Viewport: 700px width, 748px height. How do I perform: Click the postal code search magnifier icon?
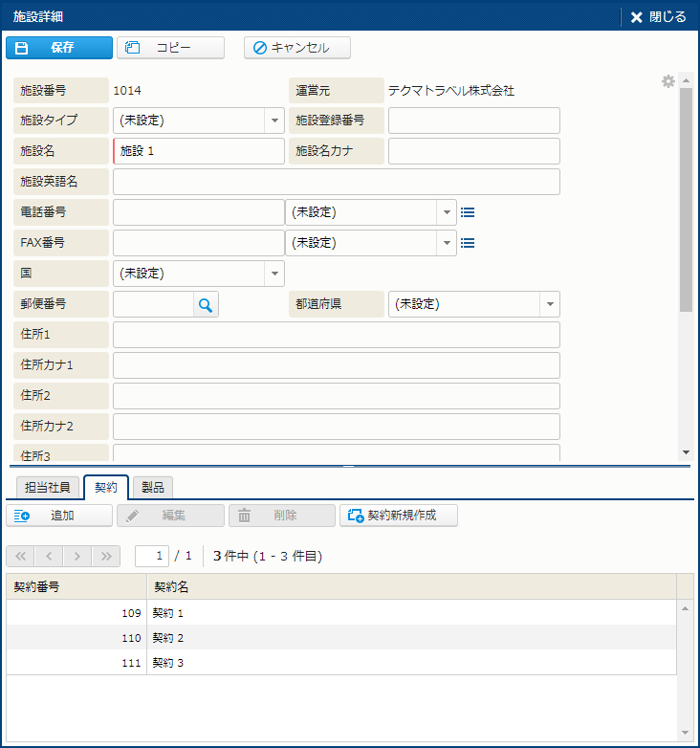205,304
